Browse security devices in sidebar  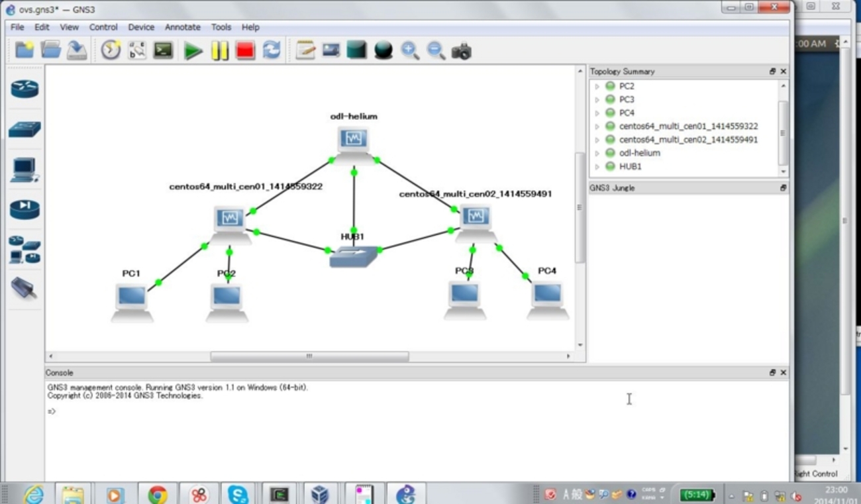click(25, 209)
